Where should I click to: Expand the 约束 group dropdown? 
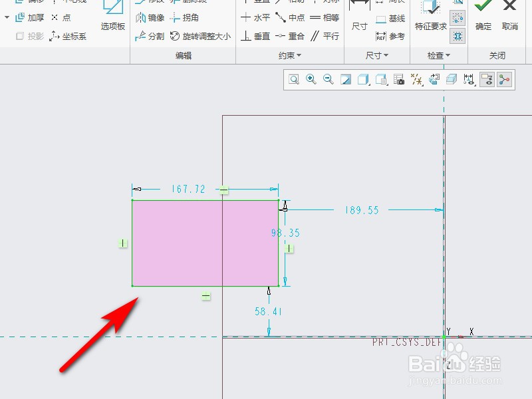coord(290,55)
